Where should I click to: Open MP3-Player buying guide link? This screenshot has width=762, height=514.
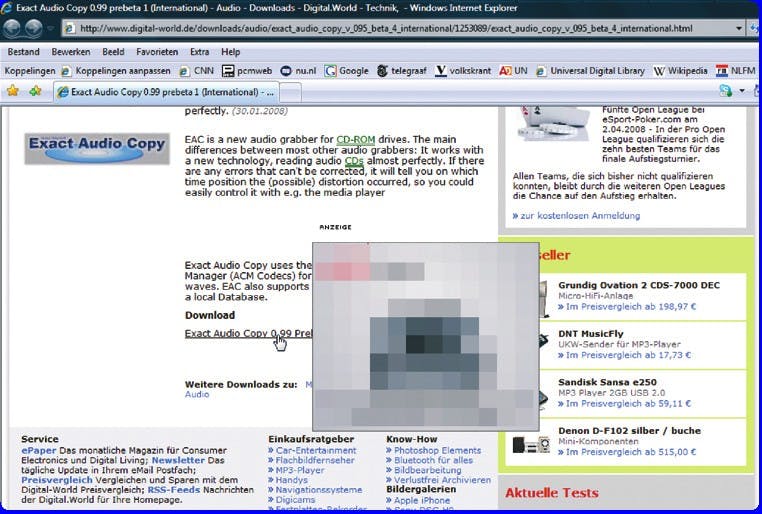(x=300, y=470)
